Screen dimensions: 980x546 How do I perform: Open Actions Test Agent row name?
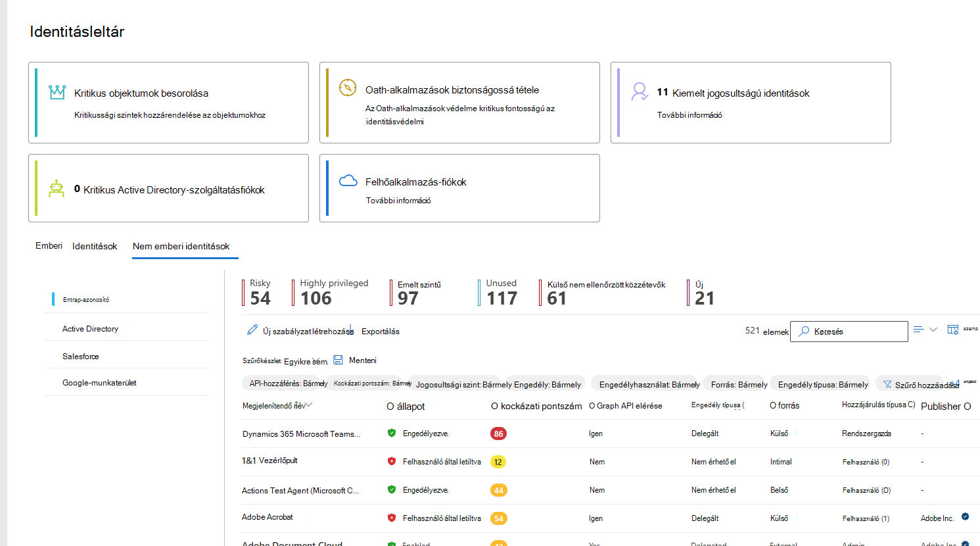pos(300,491)
